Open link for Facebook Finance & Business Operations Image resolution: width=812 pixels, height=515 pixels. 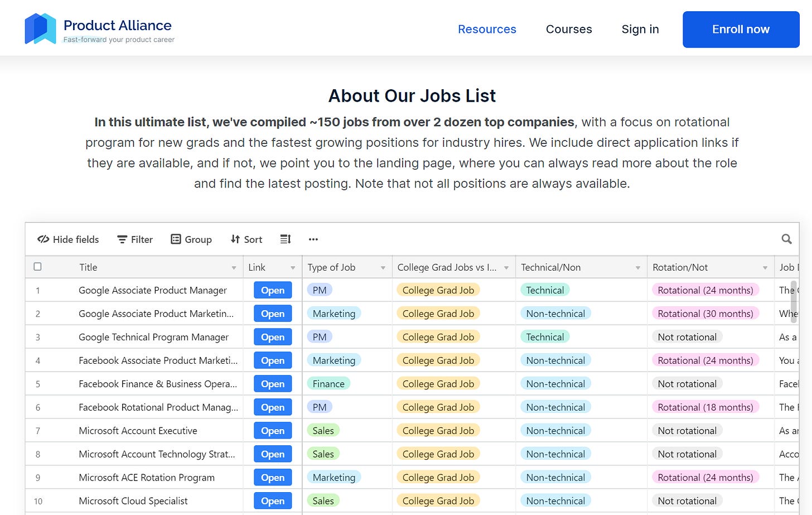[x=273, y=384]
